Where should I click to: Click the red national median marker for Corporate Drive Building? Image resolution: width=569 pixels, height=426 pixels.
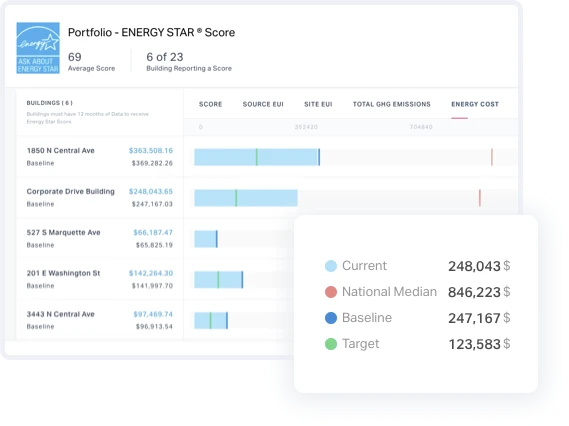point(480,198)
